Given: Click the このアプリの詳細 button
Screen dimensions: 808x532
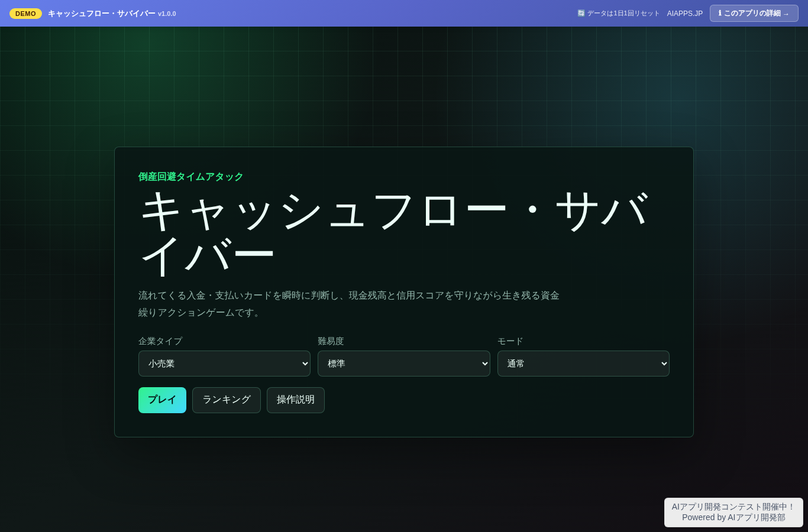Looking at the screenshot, I should [754, 14].
